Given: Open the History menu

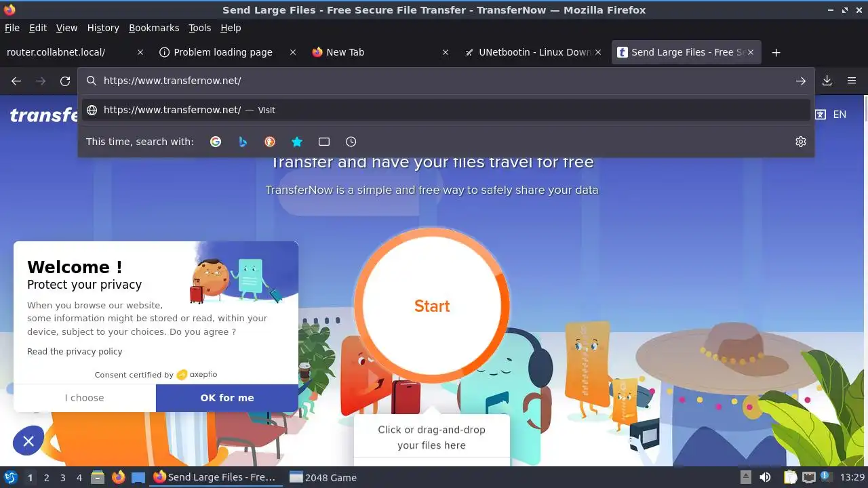Looking at the screenshot, I should tap(103, 28).
